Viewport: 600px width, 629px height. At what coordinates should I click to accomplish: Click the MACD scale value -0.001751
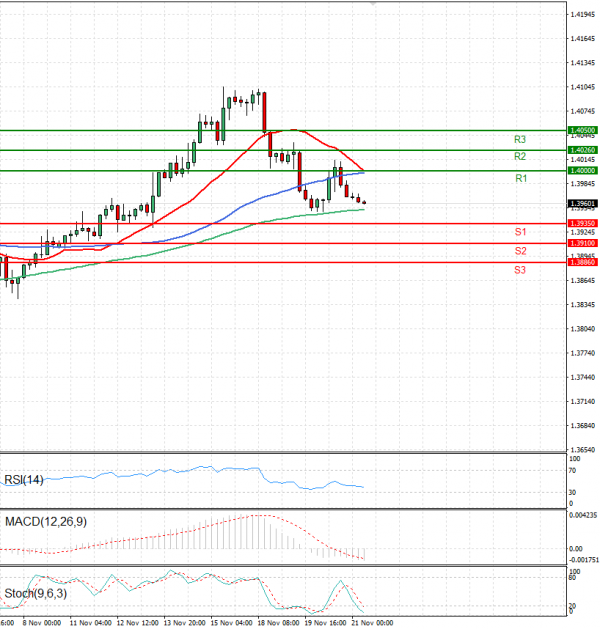click(x=584, y=560)
